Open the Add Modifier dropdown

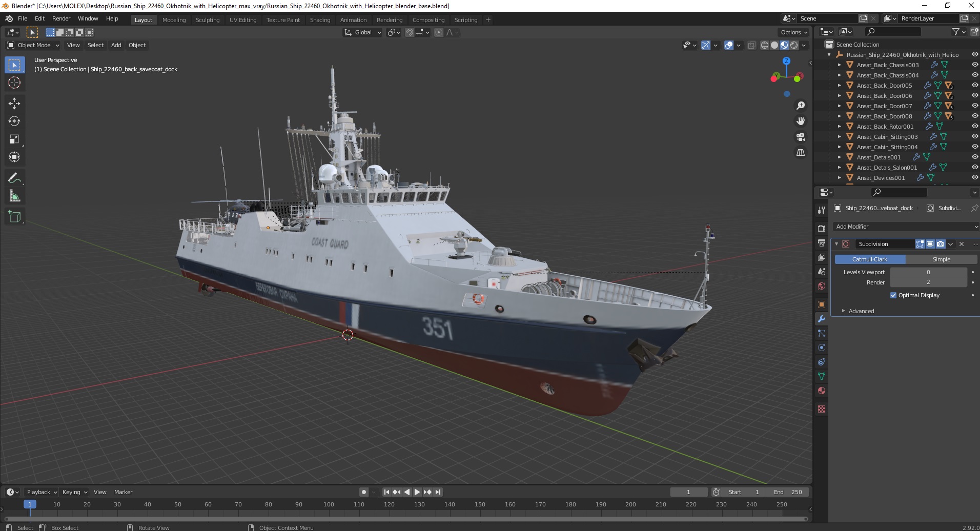pos(905,227)
